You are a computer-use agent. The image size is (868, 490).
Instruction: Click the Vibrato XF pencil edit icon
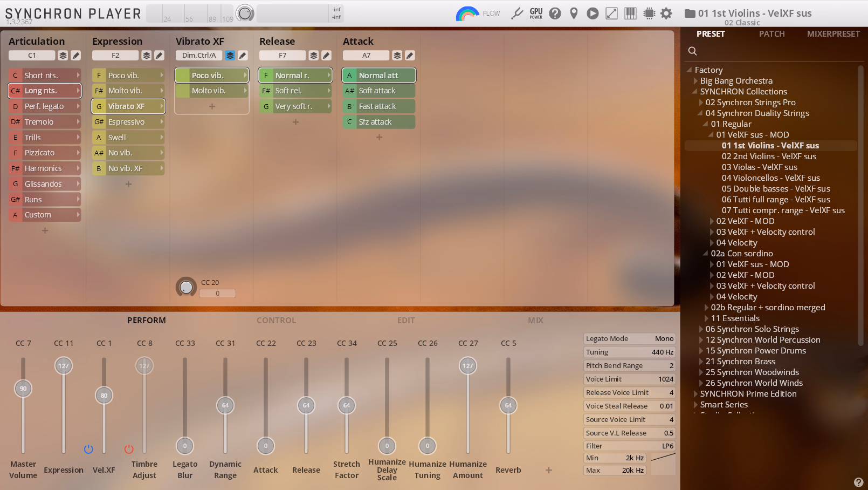[x=243, y=56]
